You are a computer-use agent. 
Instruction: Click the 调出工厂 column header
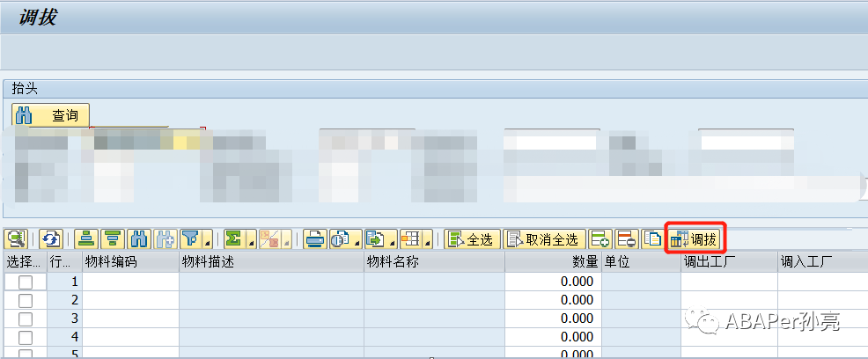[x=729, y=262]
